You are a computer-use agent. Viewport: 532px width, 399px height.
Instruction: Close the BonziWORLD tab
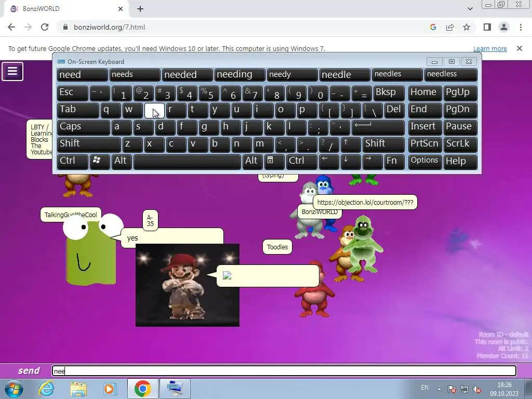121,9
